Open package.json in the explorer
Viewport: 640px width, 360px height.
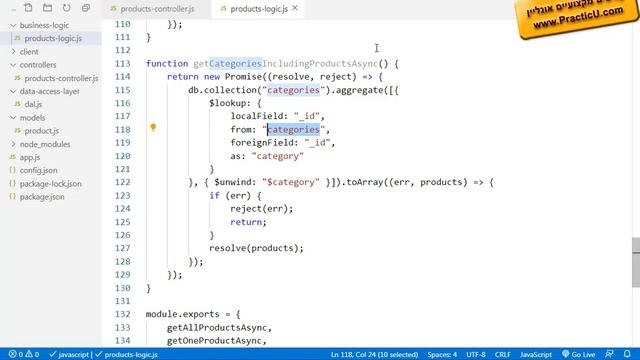pyautogui.click(x=42, y=197)
